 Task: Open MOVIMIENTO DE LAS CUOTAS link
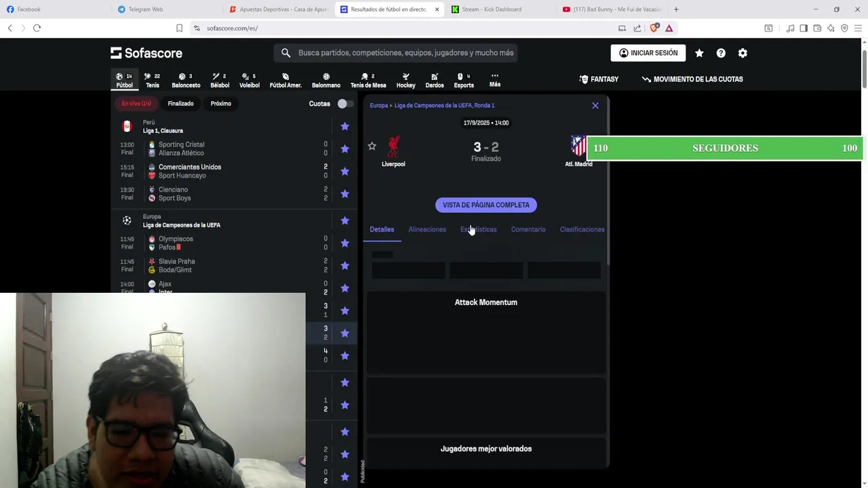point(692,79)
